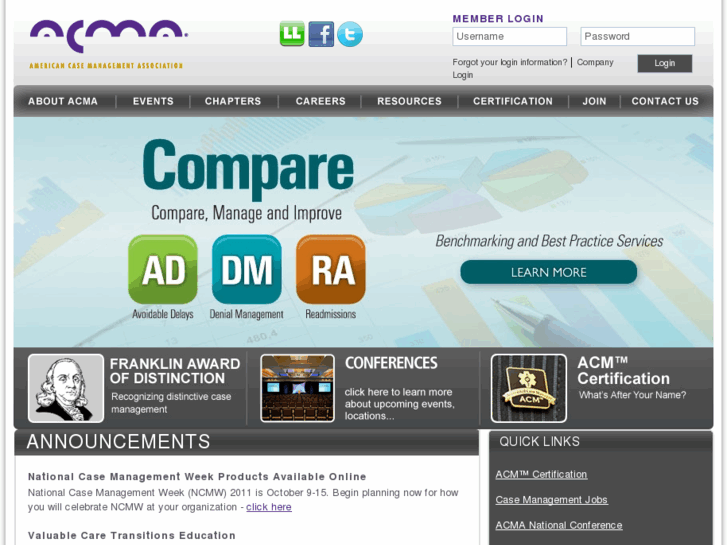Open the CERTIFICATION menu

pyautogui.click(x=513, y=101)
